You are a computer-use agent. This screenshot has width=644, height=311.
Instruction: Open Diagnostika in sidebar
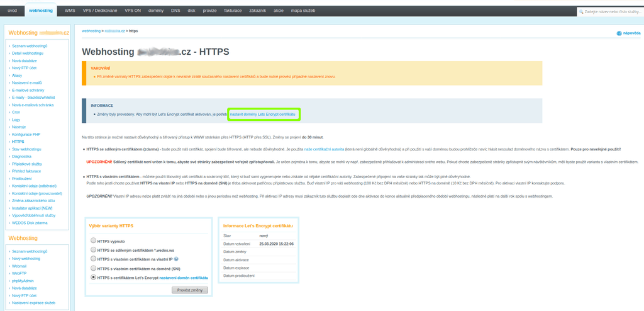click(22, 156)
